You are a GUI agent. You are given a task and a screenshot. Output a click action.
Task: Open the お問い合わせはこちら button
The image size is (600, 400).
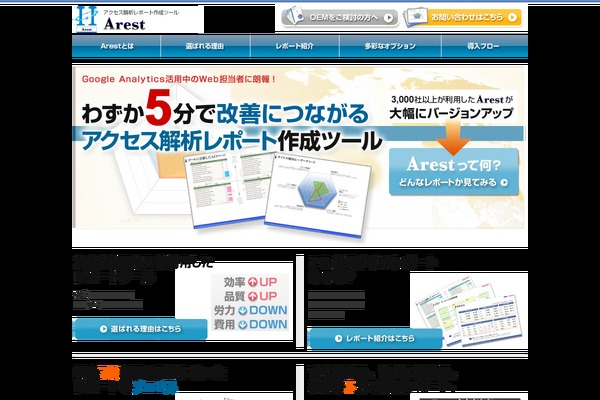[x=464, y=17]
